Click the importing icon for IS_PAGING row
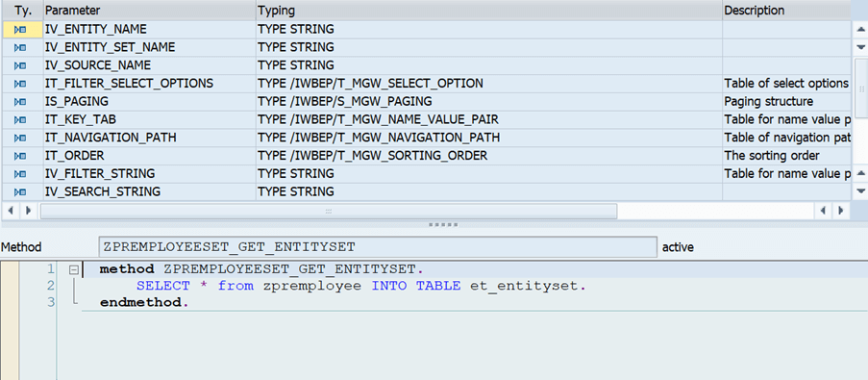This screenshot has height=380, width=868. click(x=20, y=102)
